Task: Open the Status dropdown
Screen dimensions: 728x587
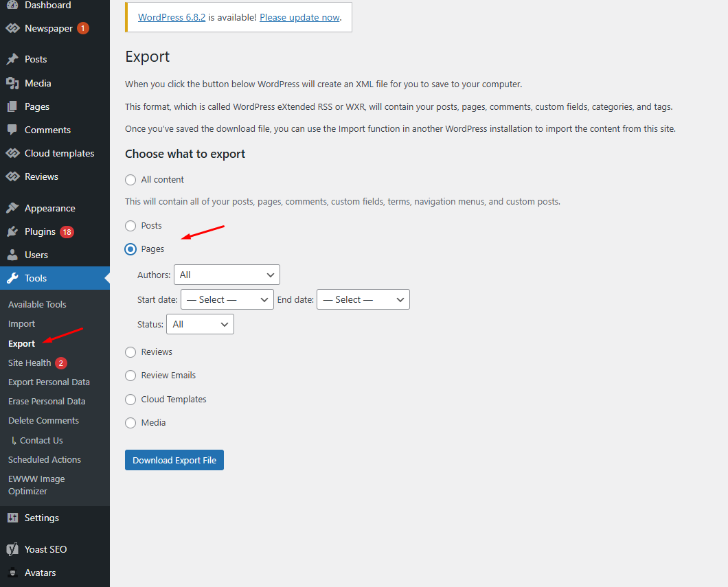Action: click(200, 324)
